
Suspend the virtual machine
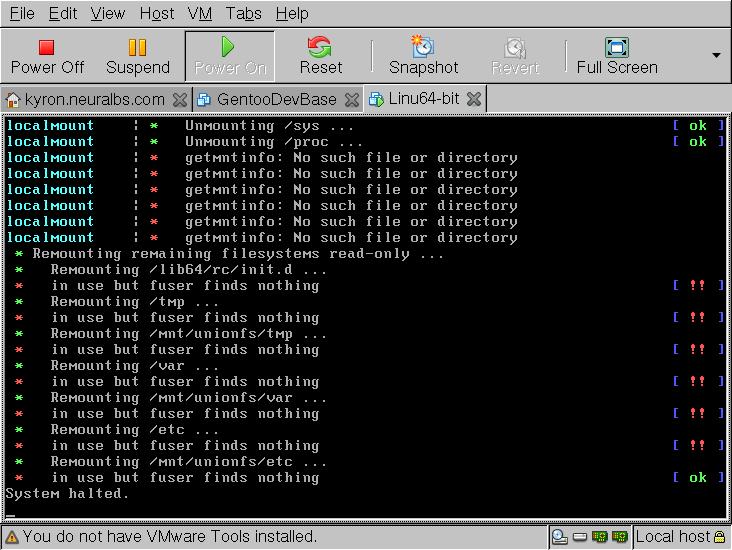(138, 56)
